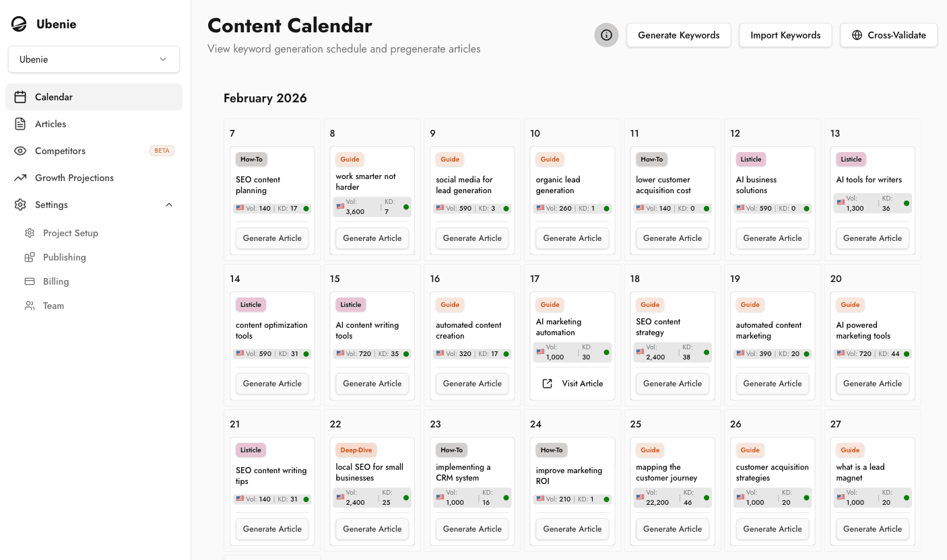The image size is (947, 560).
Task: Click the Import Keywords button
Action: coord(785,35)
